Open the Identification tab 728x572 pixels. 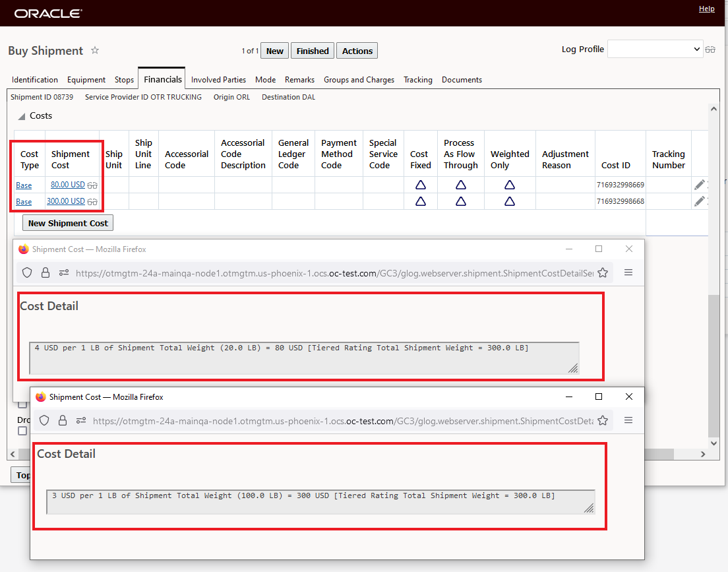(35, 80)
